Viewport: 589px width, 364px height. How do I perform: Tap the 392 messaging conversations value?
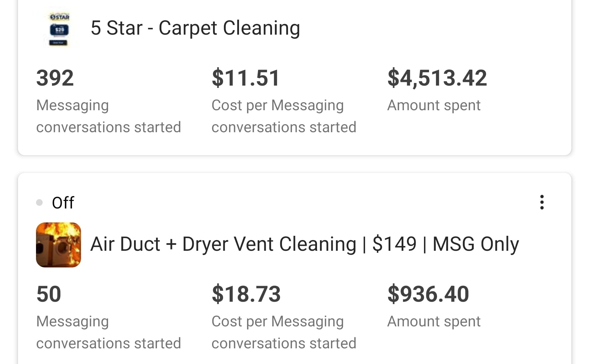[55, 78]
